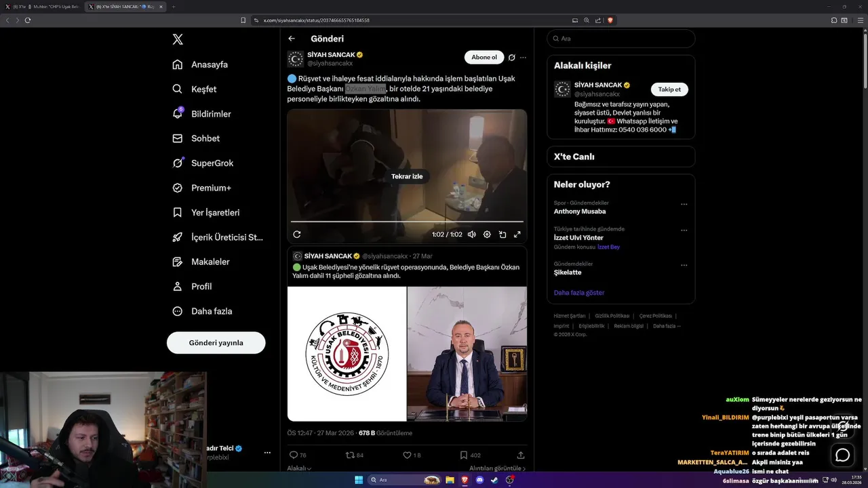
Task: Click repost icon with 84 count
Action: (x=355, y=455)
